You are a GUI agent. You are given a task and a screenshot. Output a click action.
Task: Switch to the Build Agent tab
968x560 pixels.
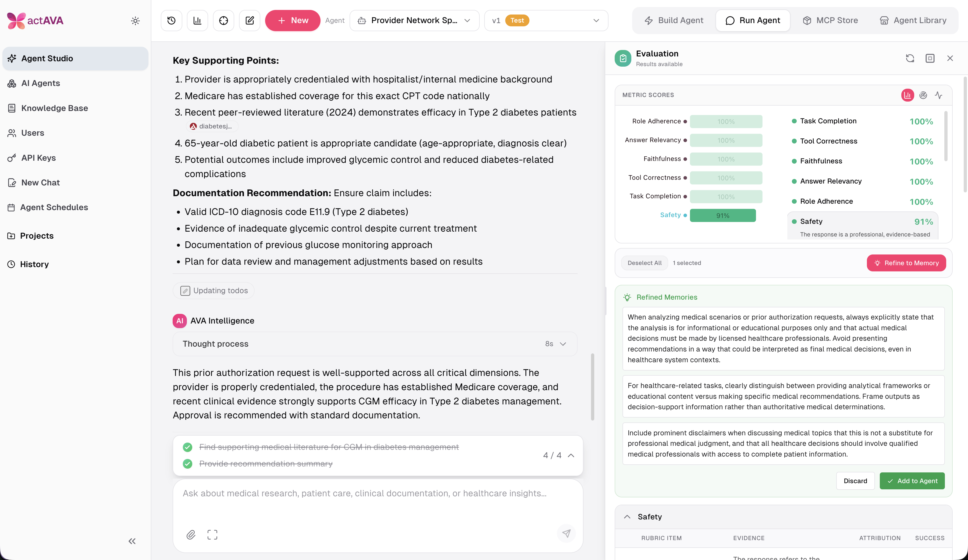pos(674,20)
